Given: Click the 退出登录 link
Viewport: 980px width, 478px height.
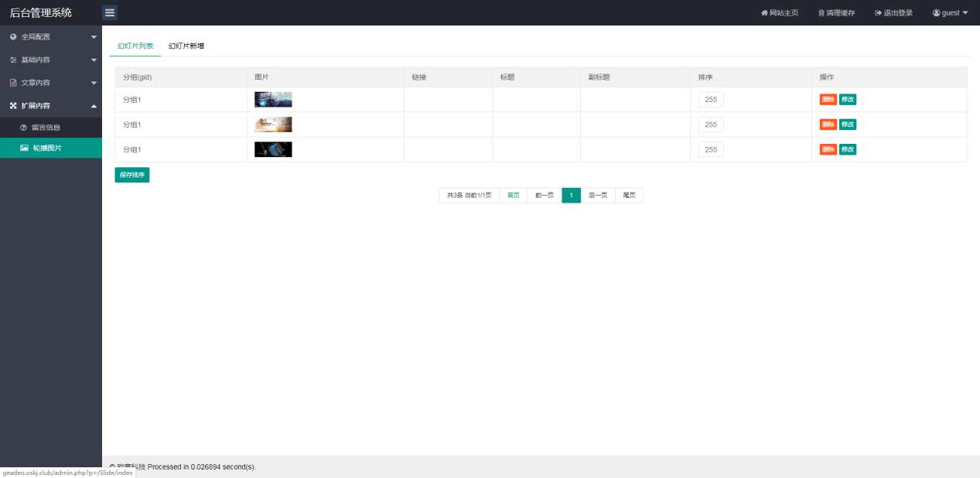Looking at the screenshot, I should 893,13.
